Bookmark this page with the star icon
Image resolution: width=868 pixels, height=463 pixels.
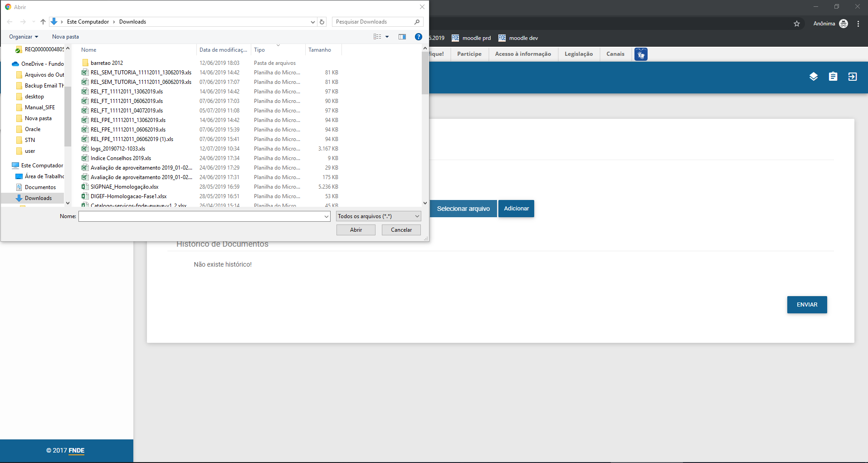(797, 24)
